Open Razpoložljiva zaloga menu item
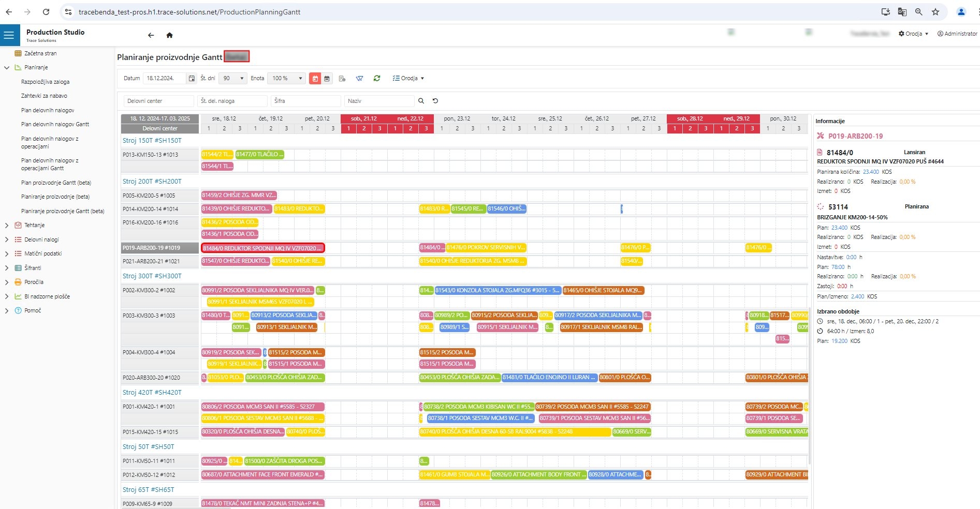The height and width of the screenshot is (509, 980). pyautogui.click(x=45, y=82)
